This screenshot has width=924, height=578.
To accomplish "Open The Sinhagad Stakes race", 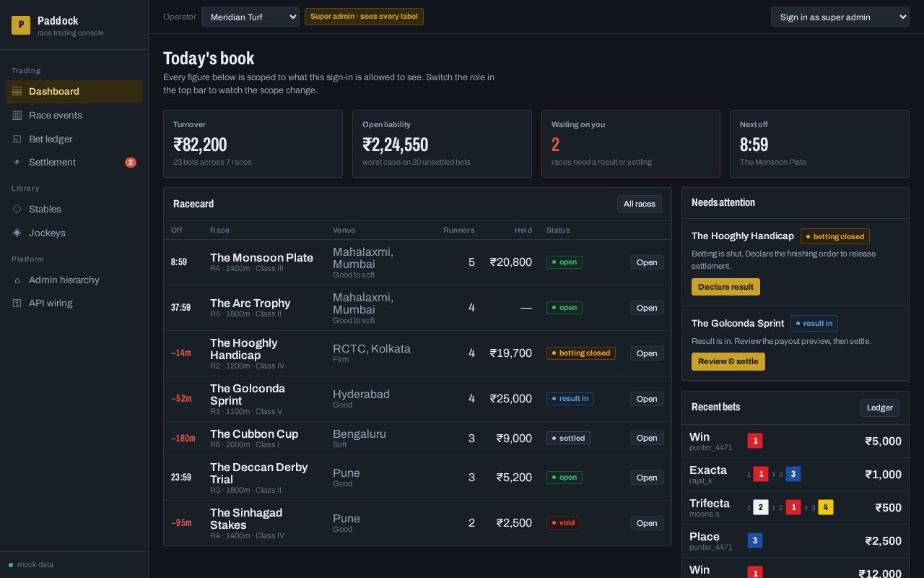I will click(647, 523).
